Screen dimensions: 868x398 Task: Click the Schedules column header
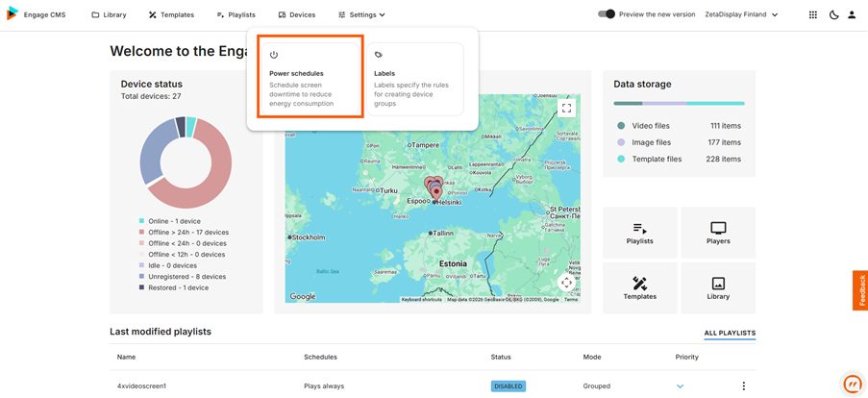(x=320, y=357)
